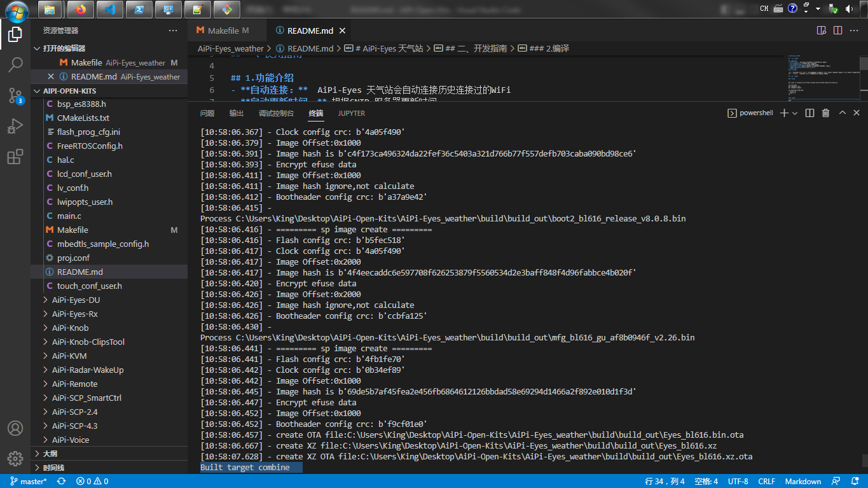868x488 pixels.
Task: Select Markdown language mode
Action: tap(803, 482)
